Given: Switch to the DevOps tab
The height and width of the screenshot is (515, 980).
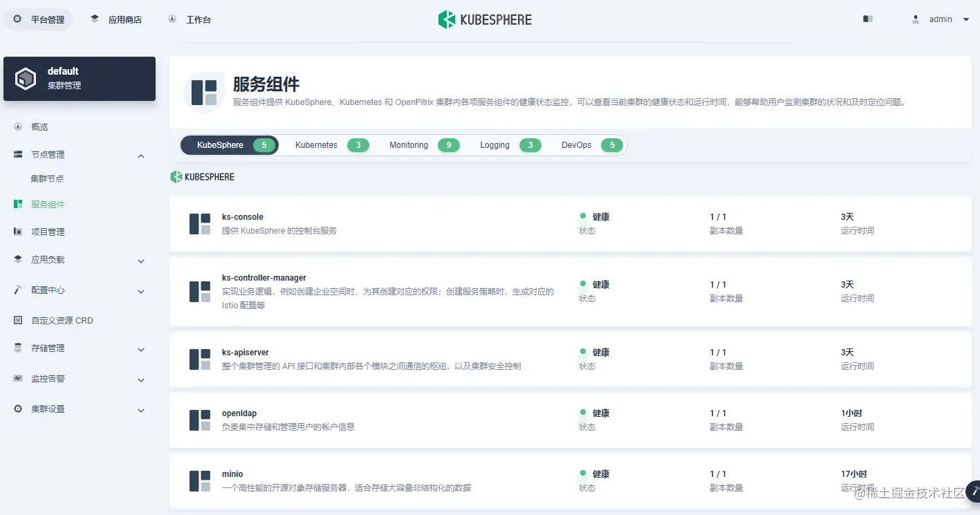Looking at the screenshot, I should pos(591,145).
